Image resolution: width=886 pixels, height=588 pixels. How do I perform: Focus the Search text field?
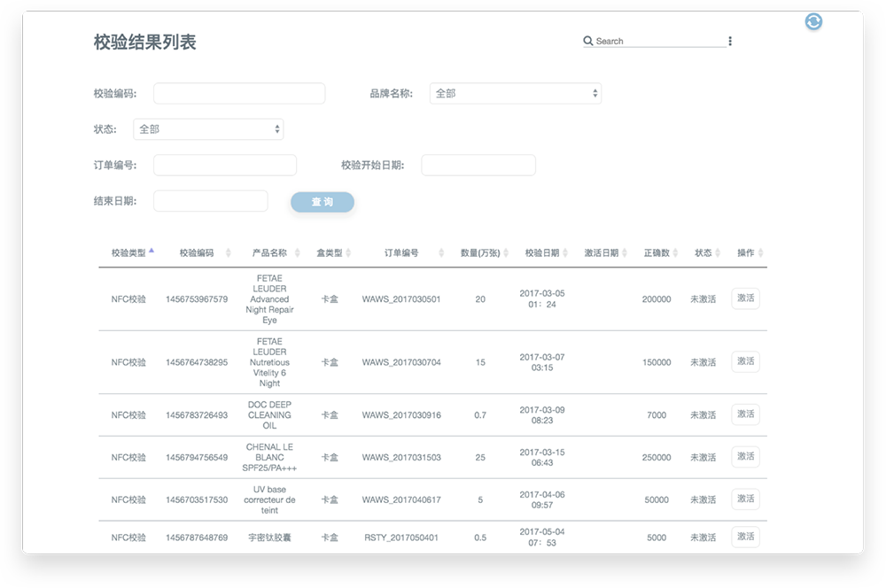[x=659, y=41]
